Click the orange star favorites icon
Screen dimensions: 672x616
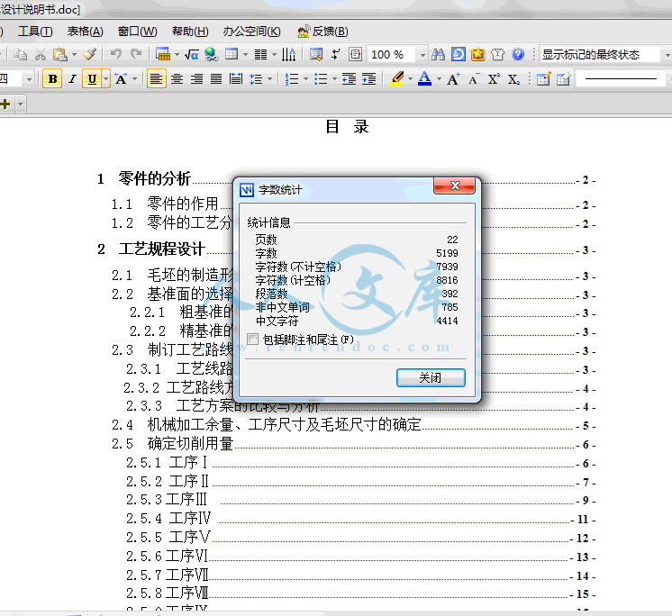[x=477, y=54]
